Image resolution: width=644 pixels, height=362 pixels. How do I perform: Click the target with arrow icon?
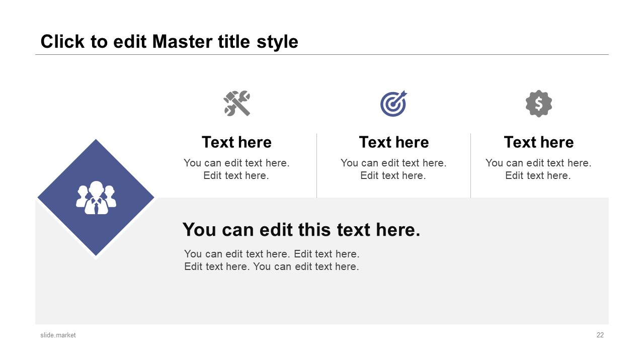(394, 104)
